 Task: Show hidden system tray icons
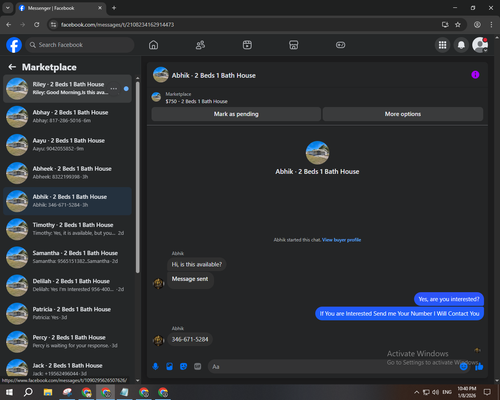click(x=416, y=392)
